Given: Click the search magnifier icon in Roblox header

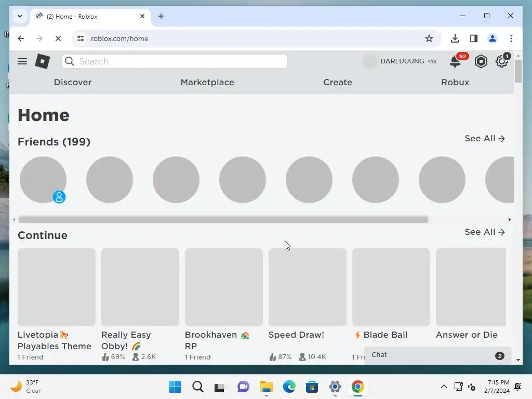Looking at the screenshot, I should click(70, 61).
